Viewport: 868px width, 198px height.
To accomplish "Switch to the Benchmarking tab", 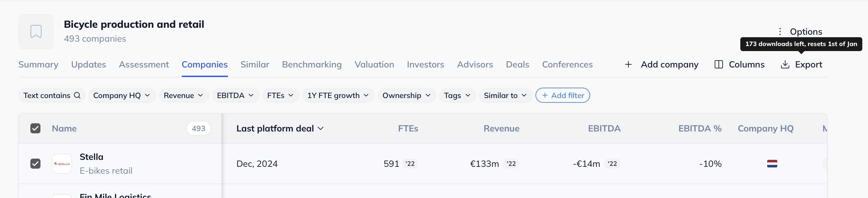I will [x=312, y=65].
